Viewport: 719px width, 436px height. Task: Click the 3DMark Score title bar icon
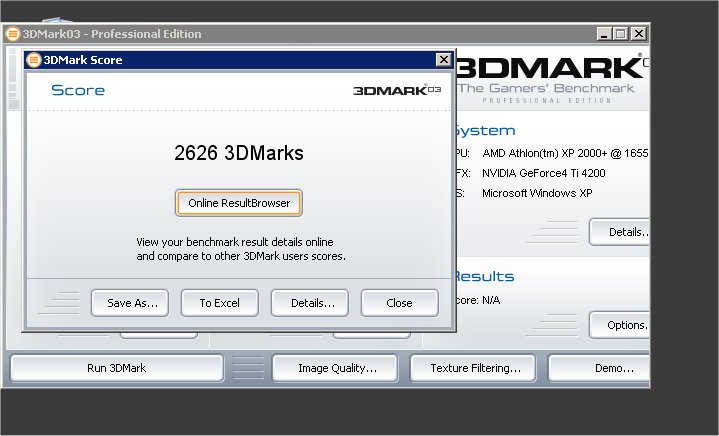pos(33,60)
